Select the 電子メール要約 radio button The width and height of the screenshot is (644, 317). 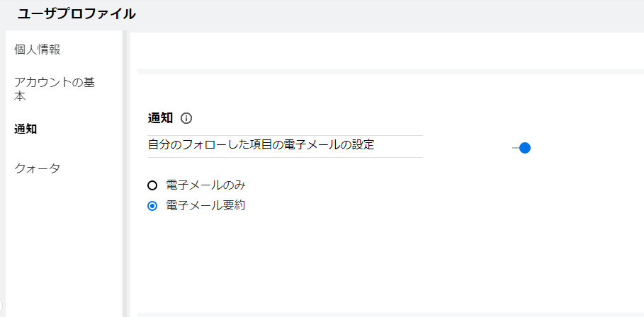click(x=152, y=207)
